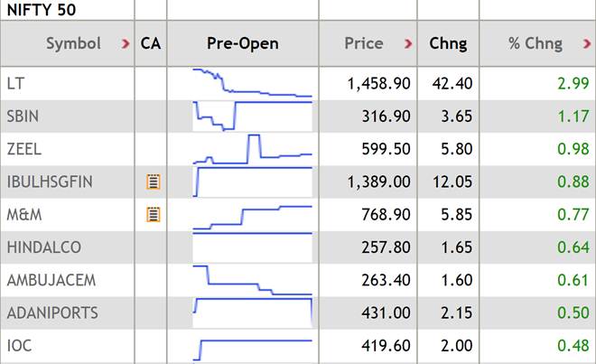Open corporate action icon for M&M
The height and width of the screenshot is (364, 596).
click(x=153, y=215)
